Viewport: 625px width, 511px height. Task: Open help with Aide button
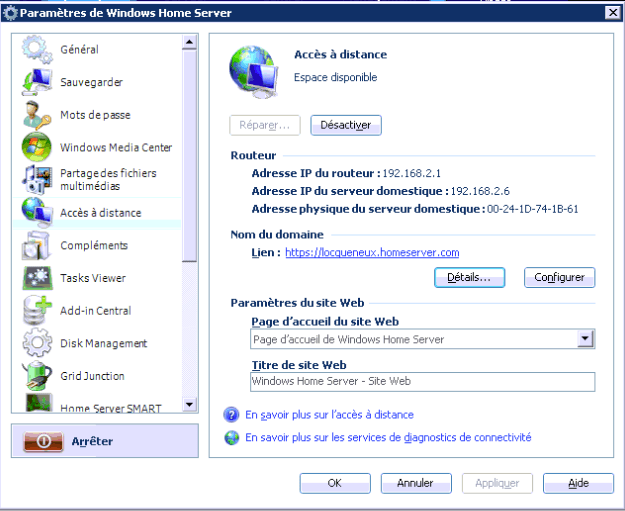click(578, 483)
